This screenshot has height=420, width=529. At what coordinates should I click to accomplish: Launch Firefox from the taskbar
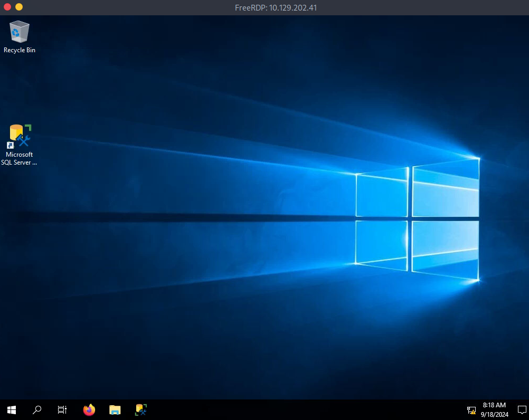click(89, 410)
